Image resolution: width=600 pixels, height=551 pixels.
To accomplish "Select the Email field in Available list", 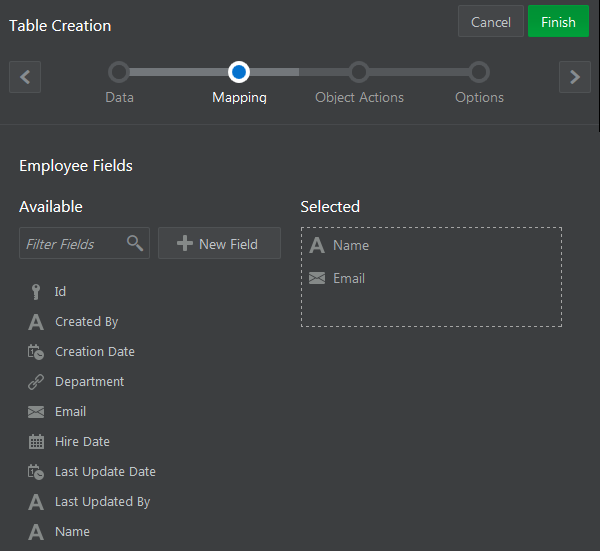I will coord(70,412).
